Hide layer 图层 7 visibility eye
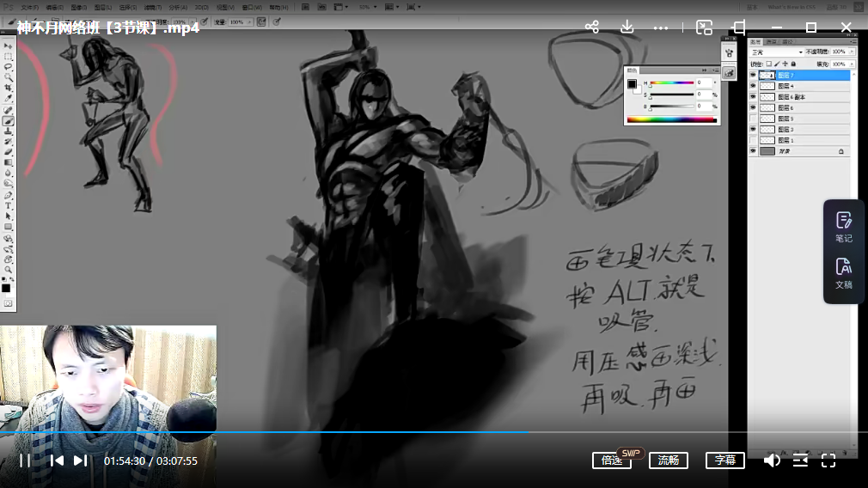Screen dimensions: 868x488 [753, 76]
